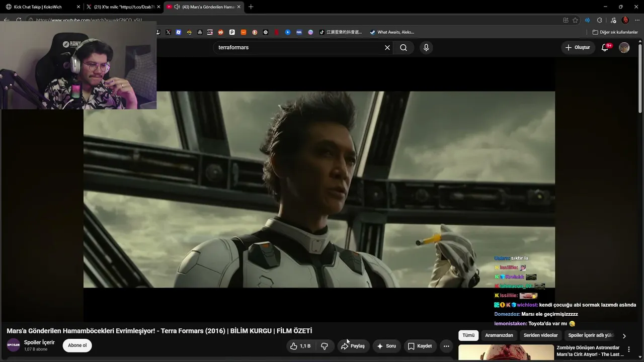
Task: Select the Tümü filter chip
Action: pos(468,335)
